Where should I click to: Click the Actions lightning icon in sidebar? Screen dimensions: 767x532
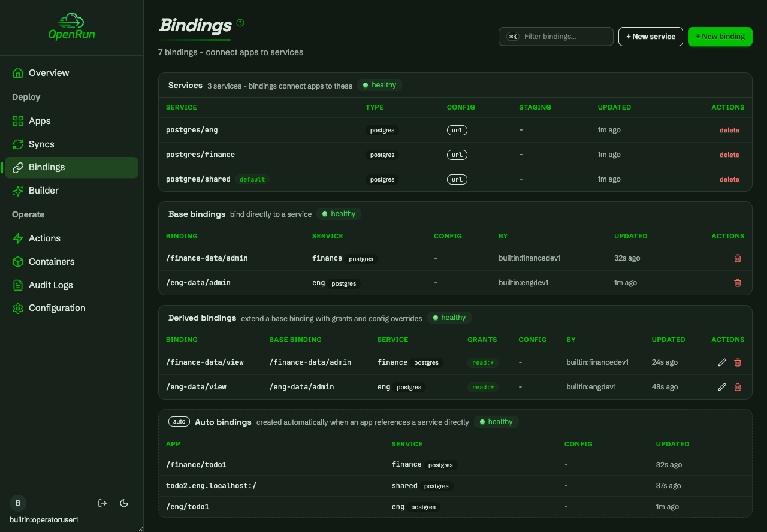coord(18,238)
